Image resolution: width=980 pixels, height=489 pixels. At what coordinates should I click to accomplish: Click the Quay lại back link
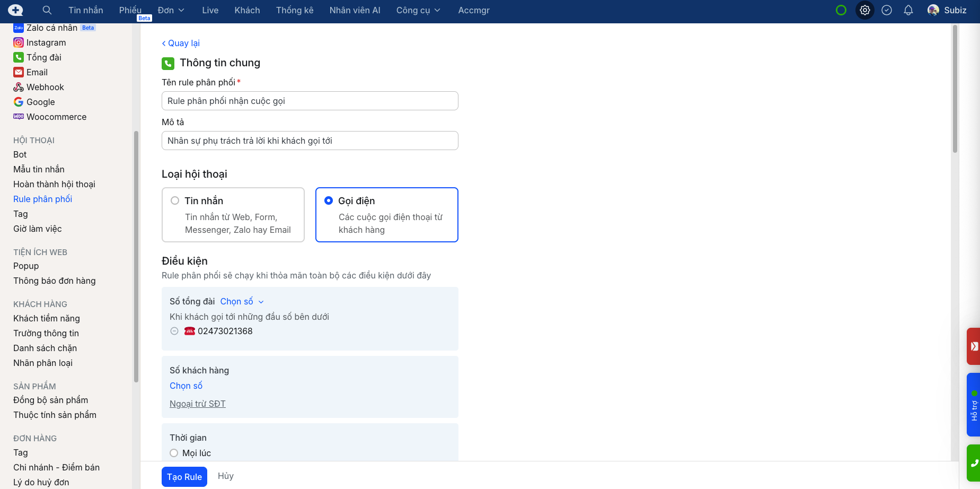point(181,43)
